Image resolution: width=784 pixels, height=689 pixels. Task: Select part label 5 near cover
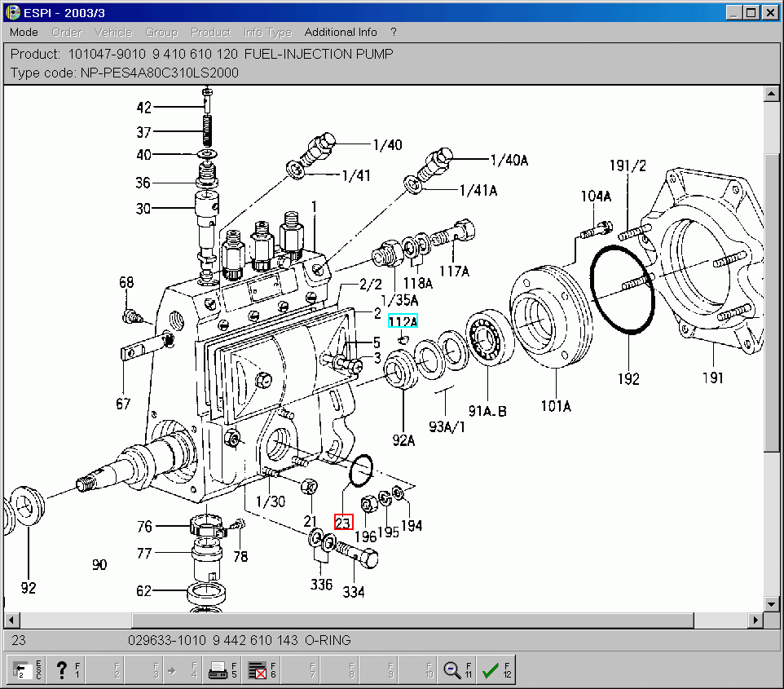click(377, 342)
